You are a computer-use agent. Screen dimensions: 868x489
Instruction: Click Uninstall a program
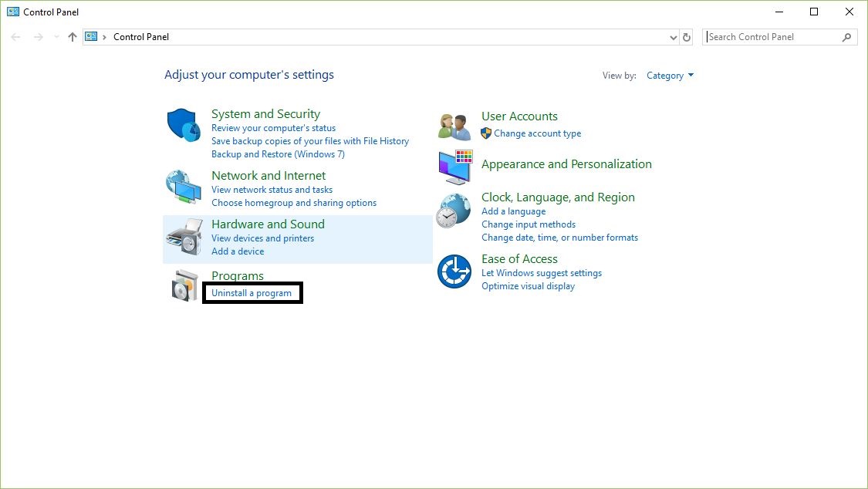(252, 293)
